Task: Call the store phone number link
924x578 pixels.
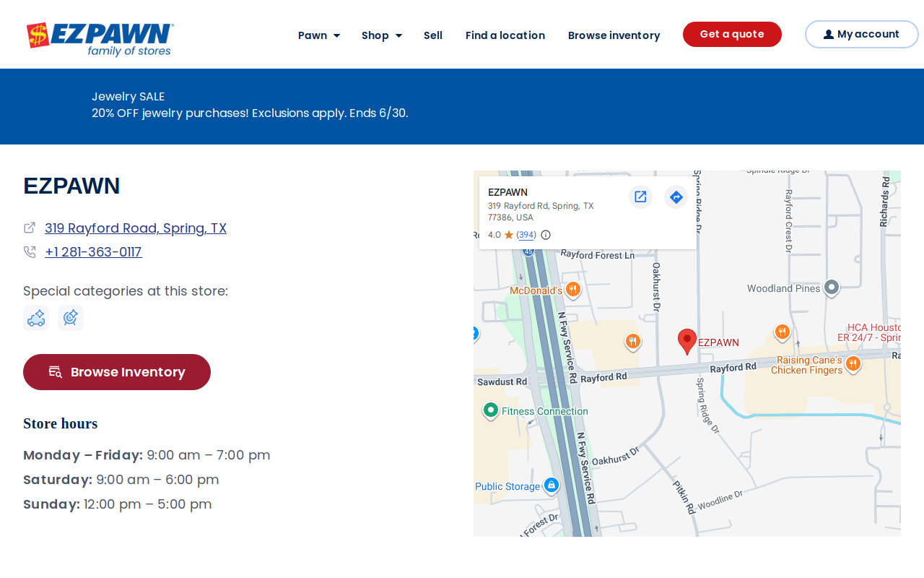Action: (x=93, y=252)
